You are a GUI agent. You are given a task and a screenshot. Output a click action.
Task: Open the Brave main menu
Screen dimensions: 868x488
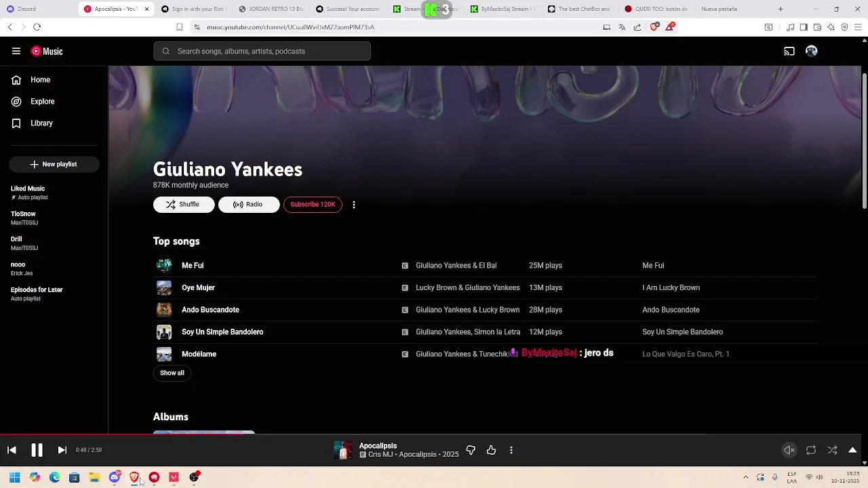858,27
